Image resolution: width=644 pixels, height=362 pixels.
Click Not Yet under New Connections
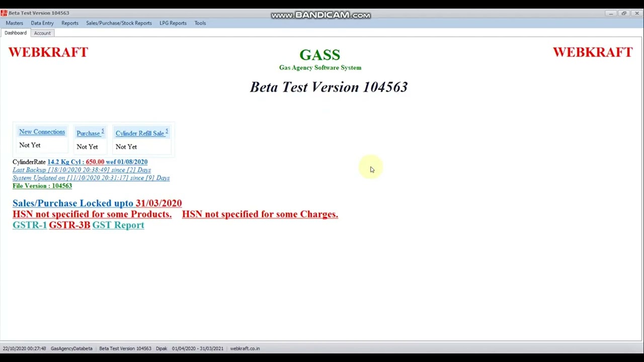(x=30, y=145)
